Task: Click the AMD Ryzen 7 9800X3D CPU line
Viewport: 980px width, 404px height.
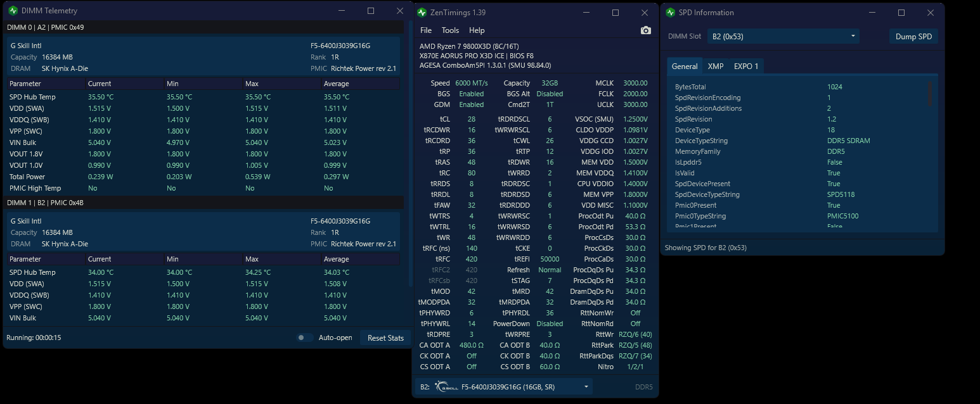Action: coord(469,46)
